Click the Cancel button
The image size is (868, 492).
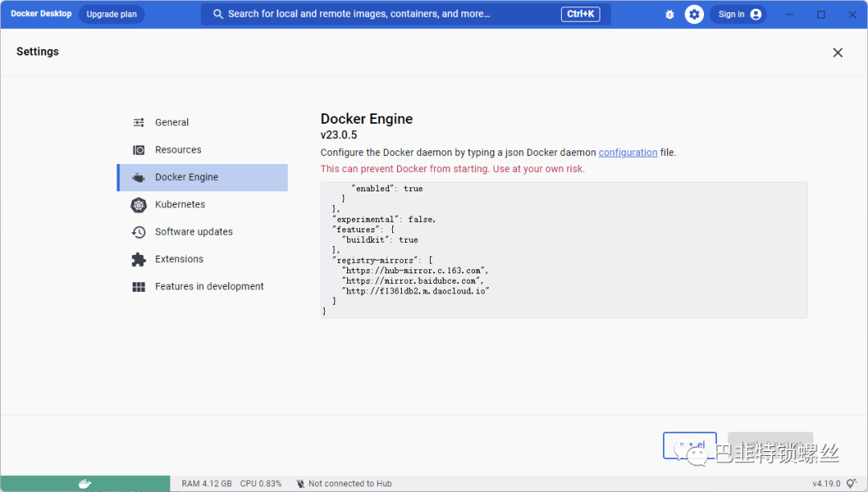coord(690,445)
